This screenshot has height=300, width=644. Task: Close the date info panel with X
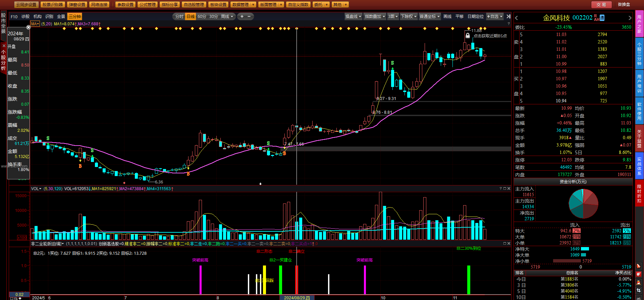(28, 27)
